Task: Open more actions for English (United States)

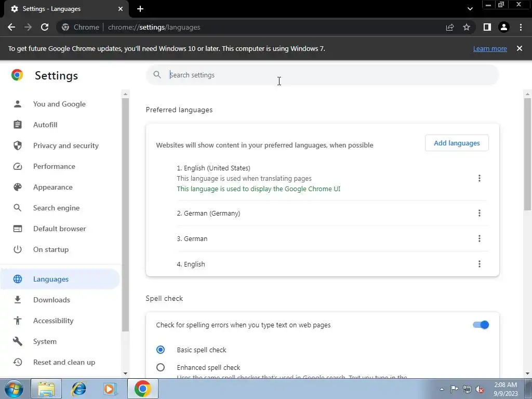Action: click(479, 178)
